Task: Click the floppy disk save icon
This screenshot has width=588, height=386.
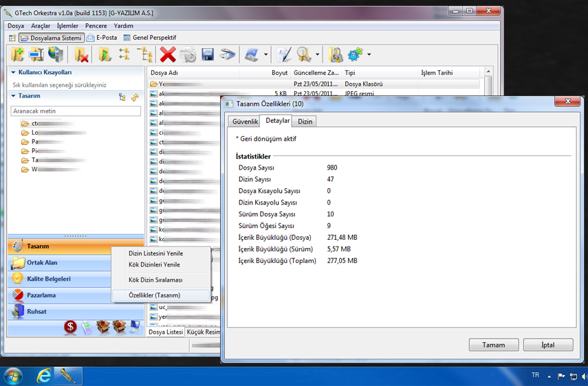Action: tap(207, 54)
